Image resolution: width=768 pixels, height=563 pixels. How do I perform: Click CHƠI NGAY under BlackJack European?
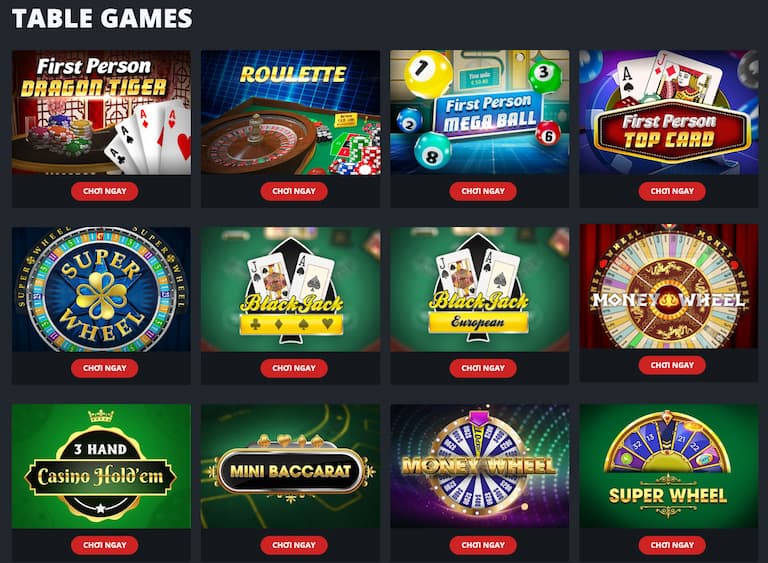tap(483, 368)
